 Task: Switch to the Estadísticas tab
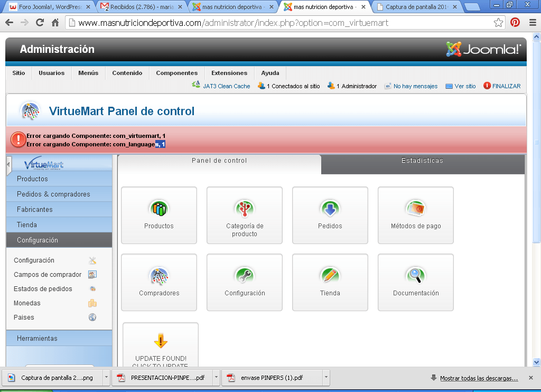[x=423, y=164]
